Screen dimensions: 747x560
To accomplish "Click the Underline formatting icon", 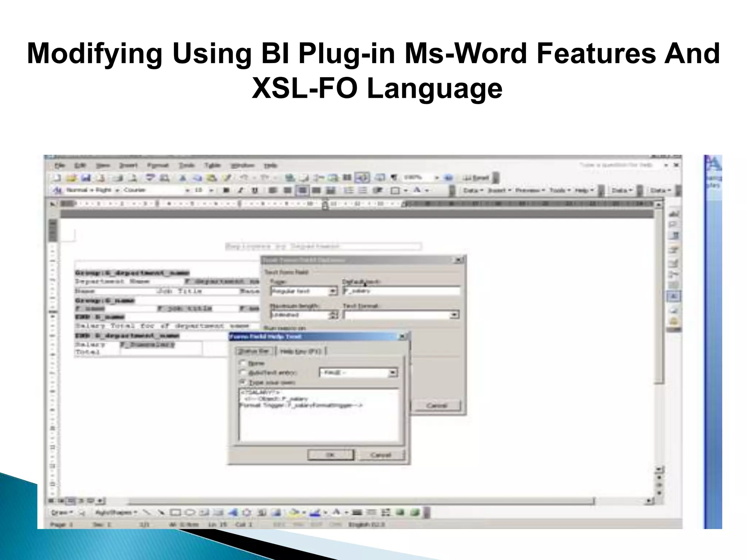I will click(255, 190).
